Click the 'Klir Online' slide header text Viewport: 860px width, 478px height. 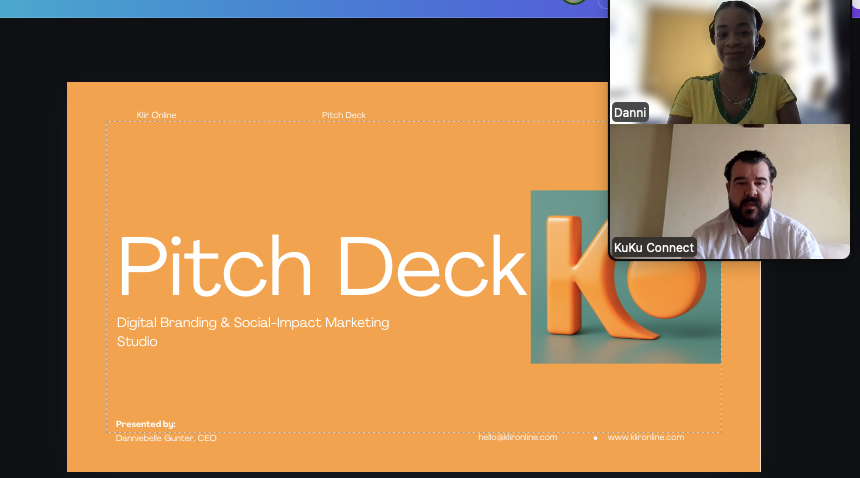click(156, 115)
